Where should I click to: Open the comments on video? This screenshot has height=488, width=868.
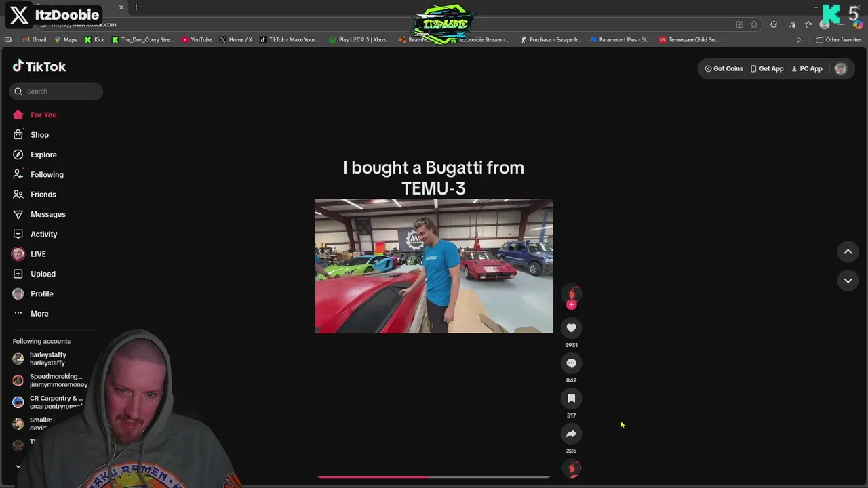click(x=571, y=363)
